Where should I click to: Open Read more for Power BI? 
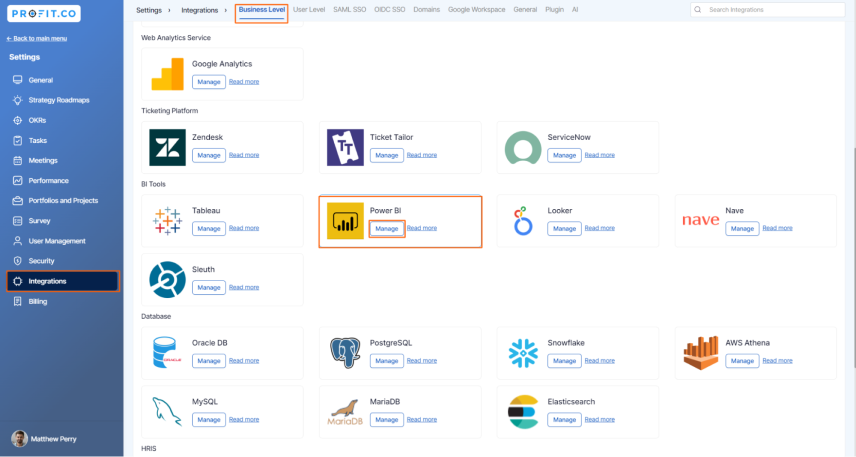pyautogui.click(x=421, y=228)
